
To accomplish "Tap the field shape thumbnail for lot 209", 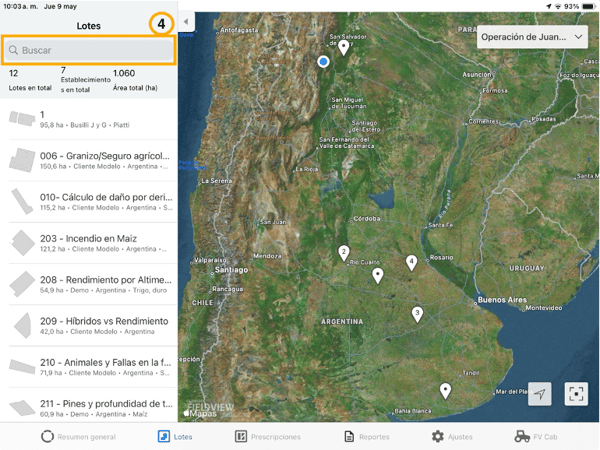I will click(23, 325).
